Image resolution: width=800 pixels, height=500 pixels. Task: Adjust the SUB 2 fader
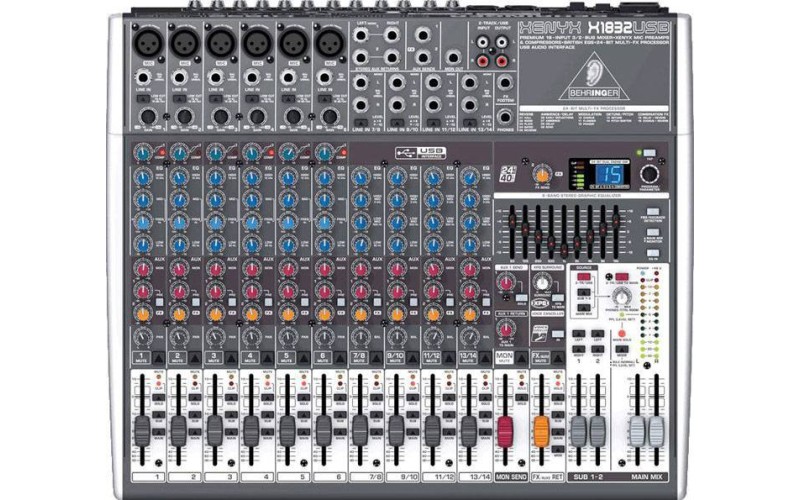pos(597,432)
